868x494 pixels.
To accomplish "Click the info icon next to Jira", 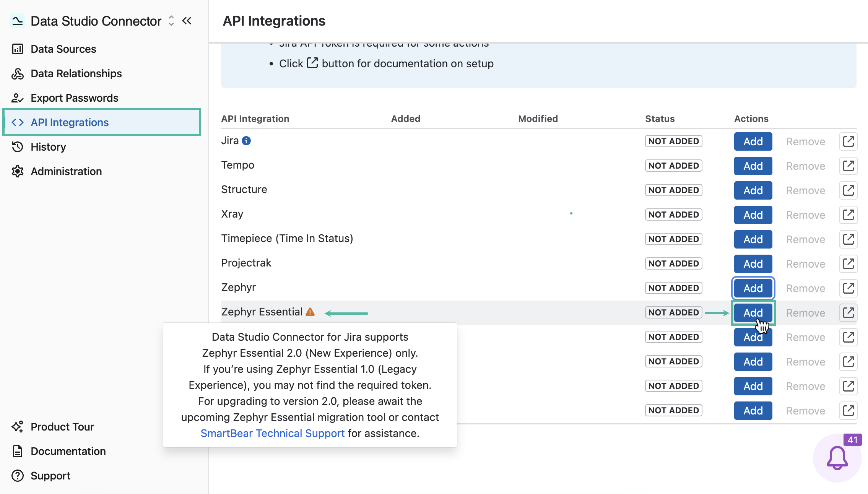I will (246, 141).
